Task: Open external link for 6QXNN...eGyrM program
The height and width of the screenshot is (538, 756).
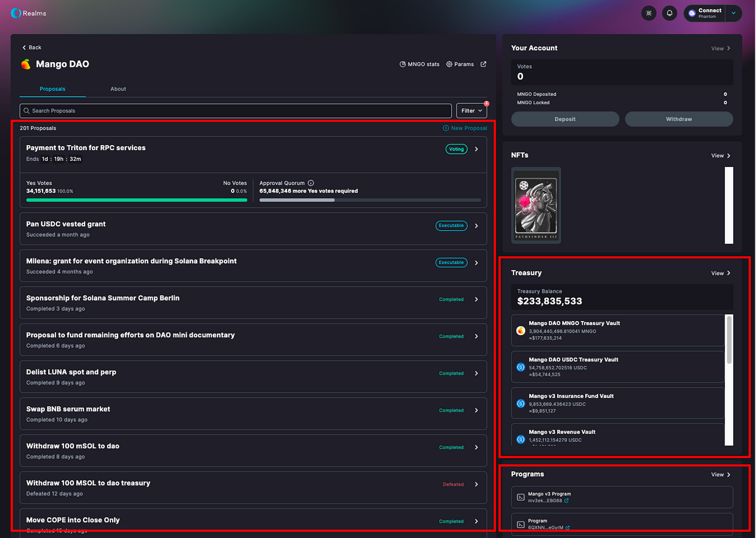Action: (568, 528)
